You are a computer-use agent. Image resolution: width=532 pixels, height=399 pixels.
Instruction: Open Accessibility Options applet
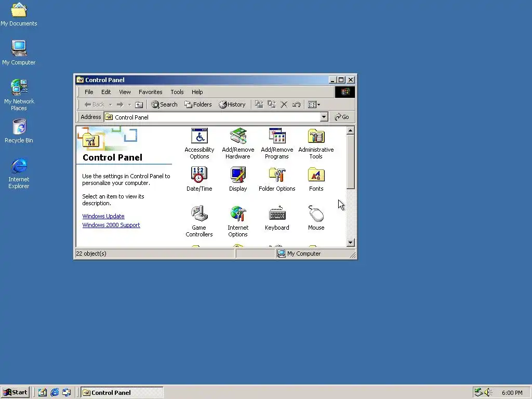point(199,143)
